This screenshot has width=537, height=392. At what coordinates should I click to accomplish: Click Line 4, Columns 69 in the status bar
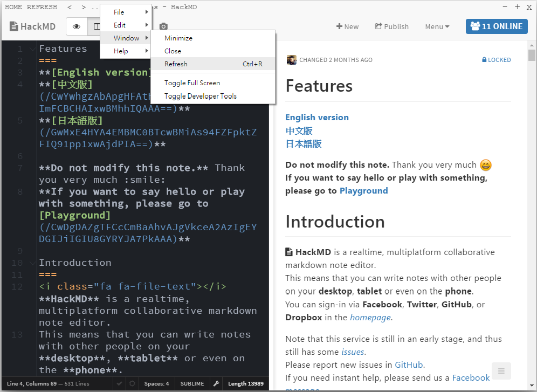point(31,383)
